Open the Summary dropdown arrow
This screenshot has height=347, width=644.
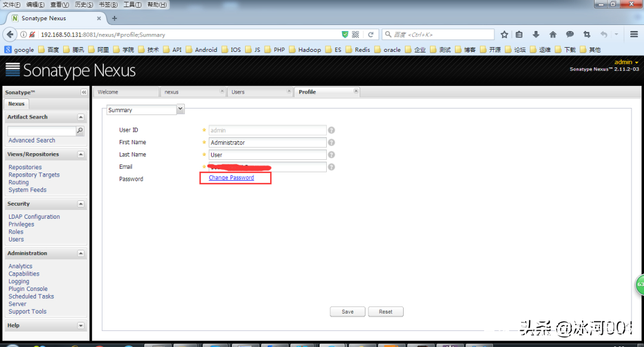click(180, 109)
